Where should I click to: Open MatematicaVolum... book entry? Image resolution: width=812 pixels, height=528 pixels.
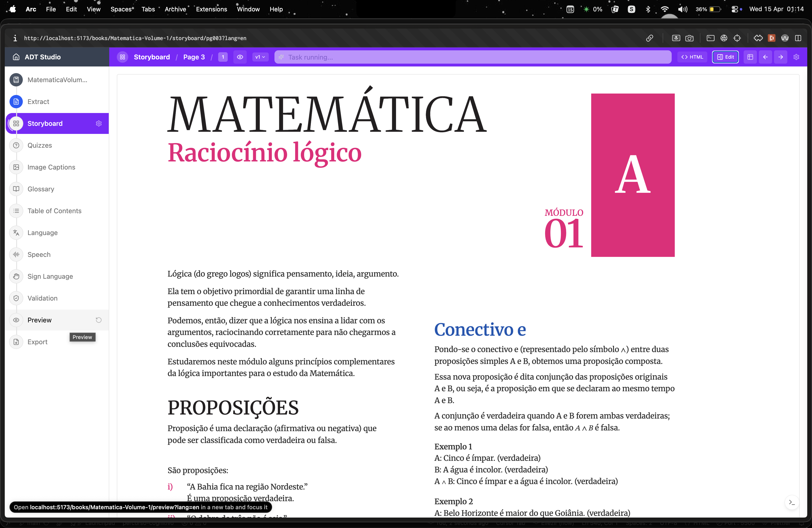(57, 80)
